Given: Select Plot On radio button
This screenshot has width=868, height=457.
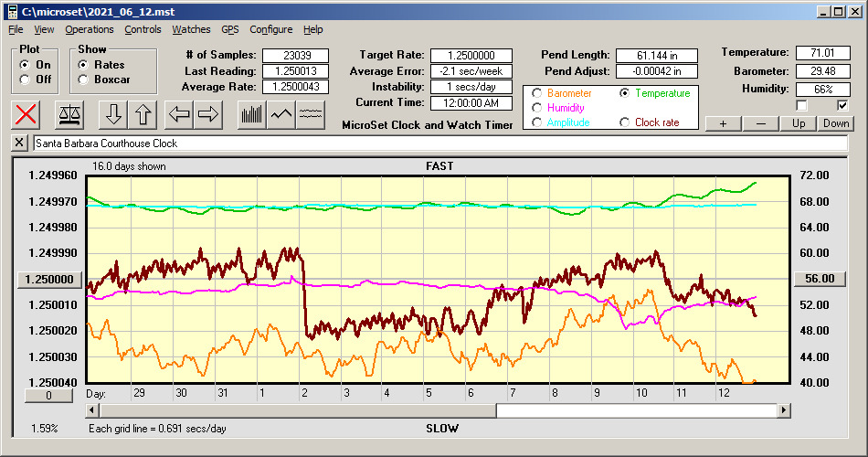Looking at the screenshot, I should [25, 65].
